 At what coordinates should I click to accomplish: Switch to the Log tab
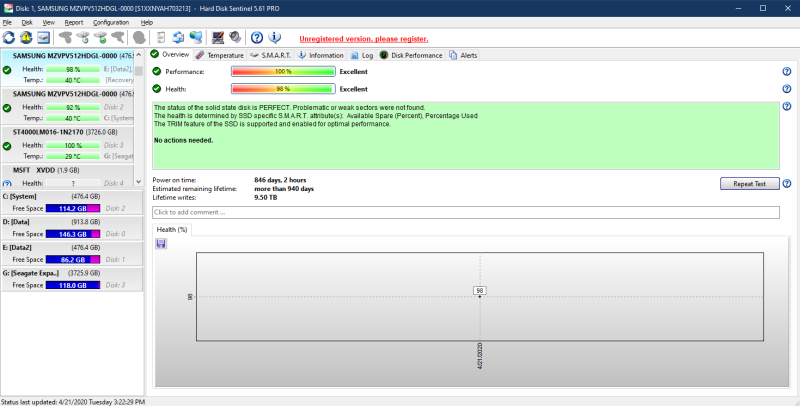[362, 55]
